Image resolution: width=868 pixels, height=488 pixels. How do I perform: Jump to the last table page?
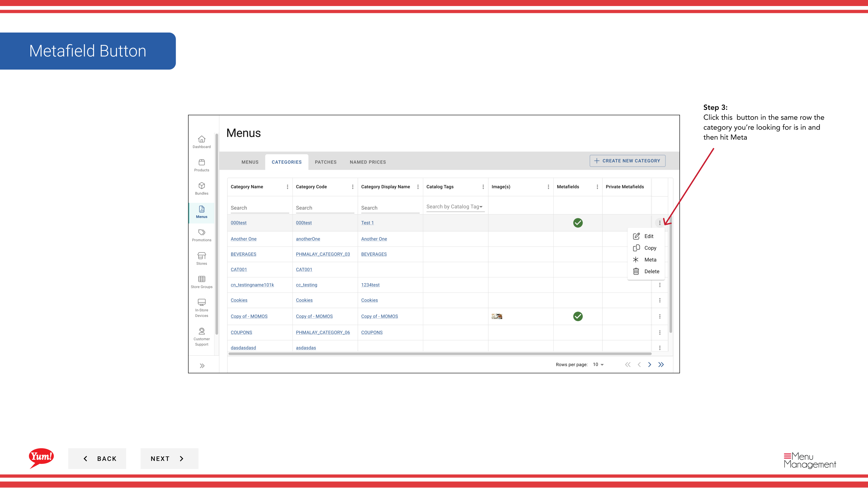[x=661, y=364]
